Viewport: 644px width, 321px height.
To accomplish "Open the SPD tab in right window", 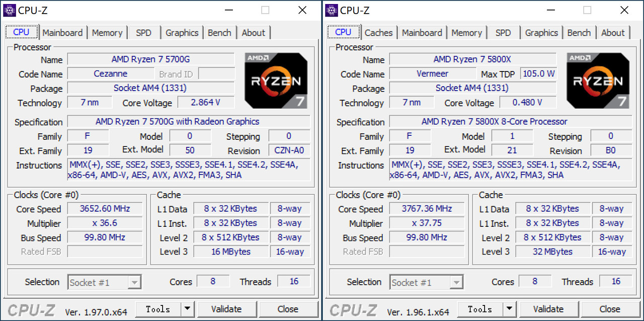I will (503, 33).
